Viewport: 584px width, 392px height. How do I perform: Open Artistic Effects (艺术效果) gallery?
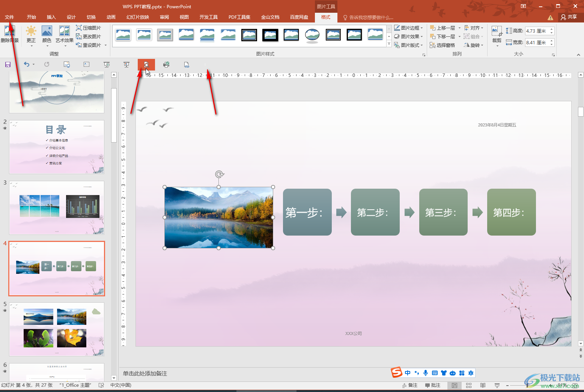click(x=65, y=36)
